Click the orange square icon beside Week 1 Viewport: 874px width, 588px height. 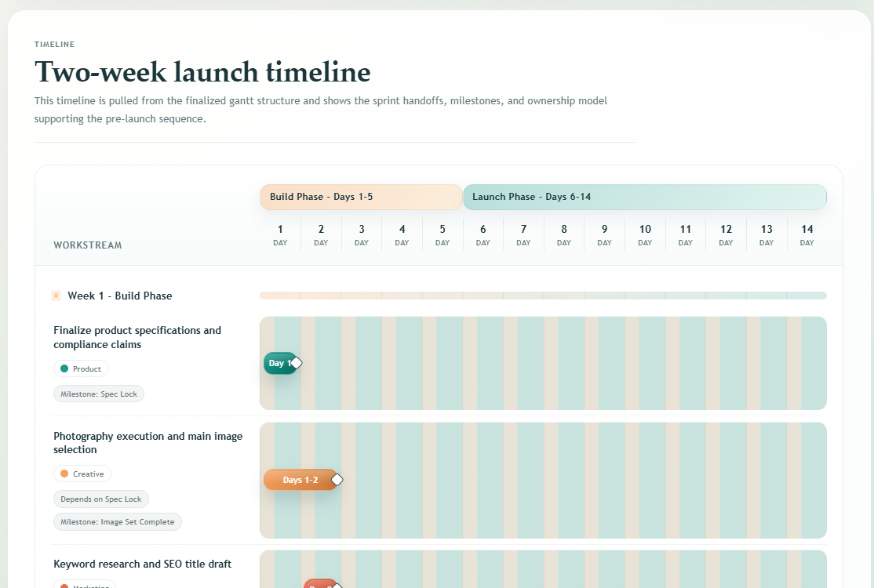(55, 294)
